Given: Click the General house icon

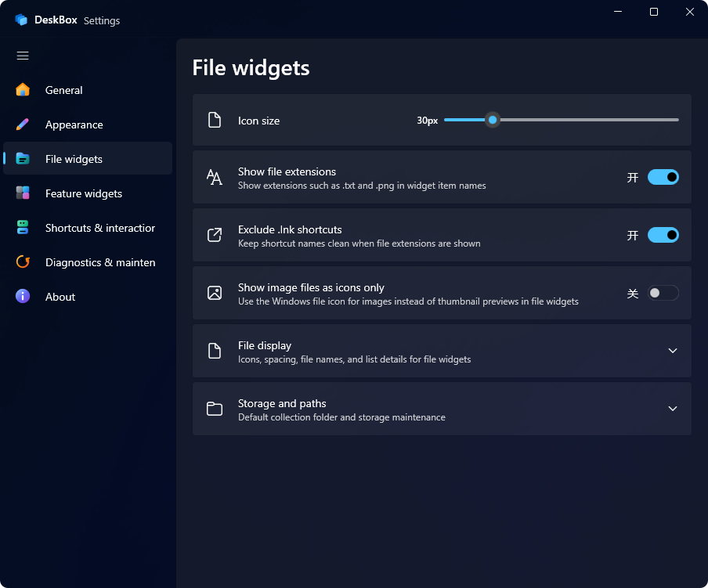Looking at the screenshot, I should [x=23, y=90].
